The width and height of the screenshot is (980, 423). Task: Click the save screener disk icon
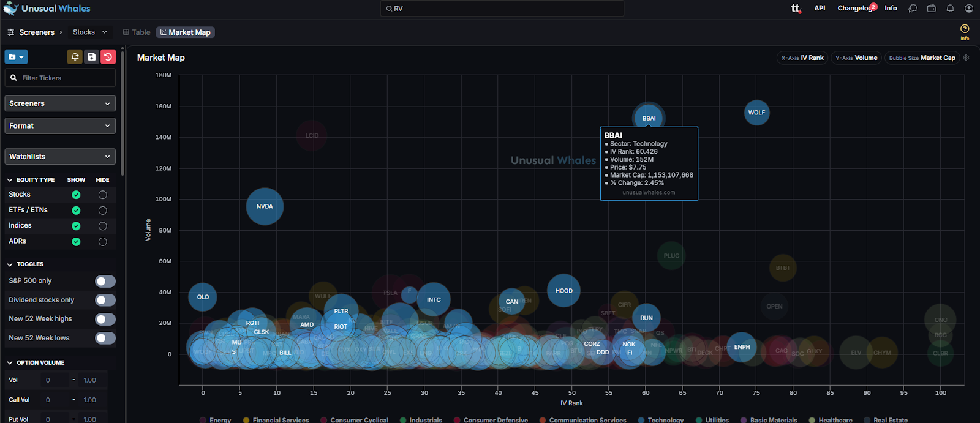pyautogui.click(x=91, y=57)
